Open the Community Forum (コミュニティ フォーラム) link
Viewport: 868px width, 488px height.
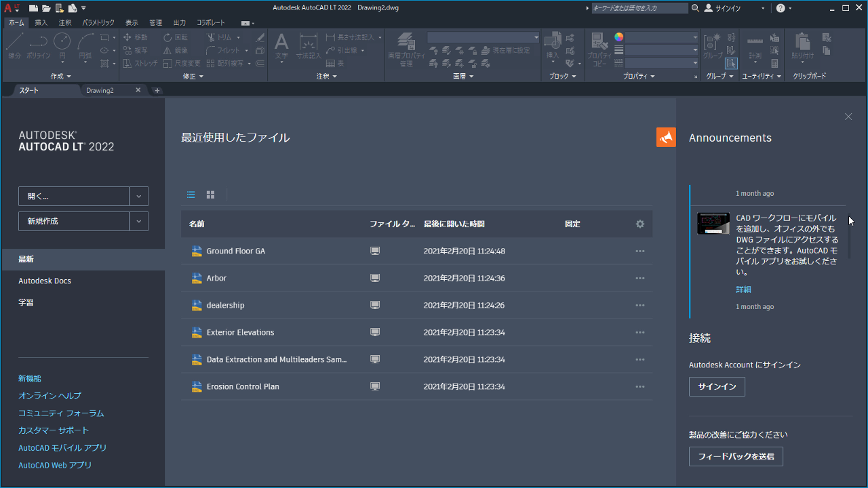pos(61,413)
